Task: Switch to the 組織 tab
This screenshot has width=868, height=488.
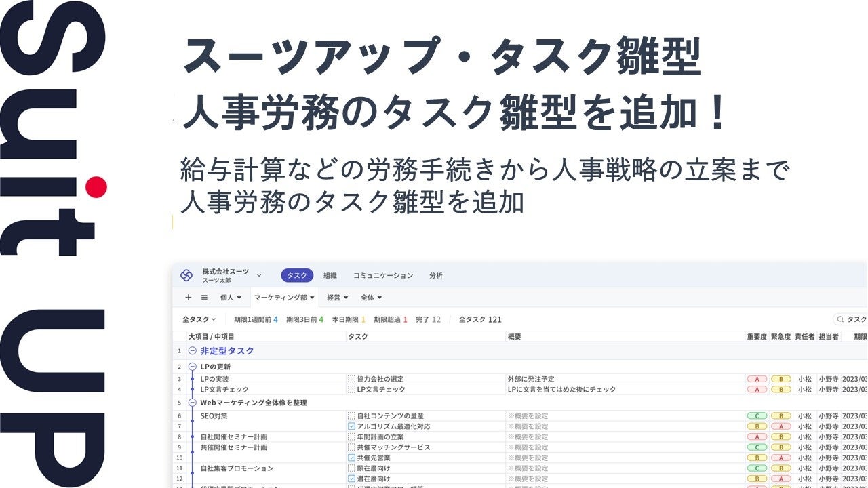Action: [330, 276]
